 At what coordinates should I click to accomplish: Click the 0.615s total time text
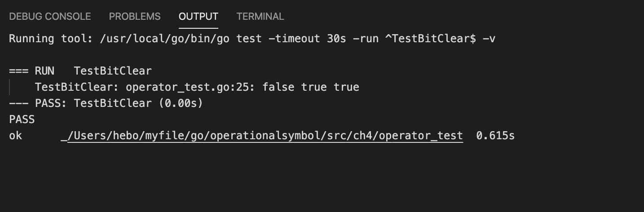click(x=495, y=136)
